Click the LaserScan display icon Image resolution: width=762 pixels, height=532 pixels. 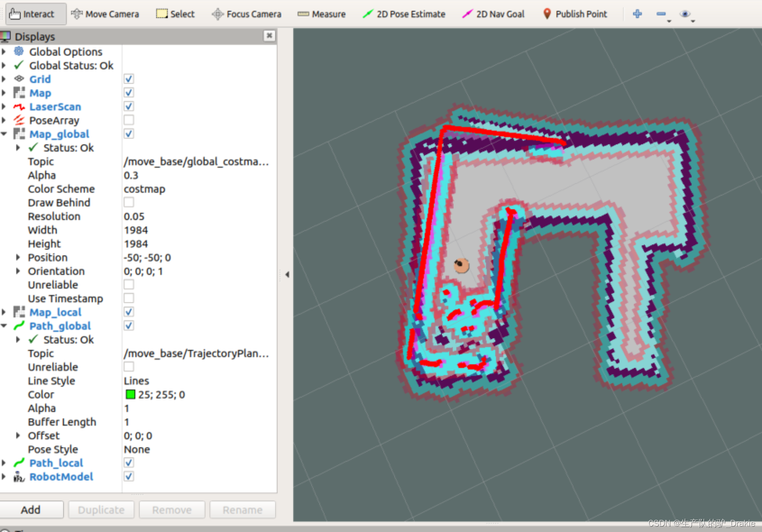click(x=18, y=106)
